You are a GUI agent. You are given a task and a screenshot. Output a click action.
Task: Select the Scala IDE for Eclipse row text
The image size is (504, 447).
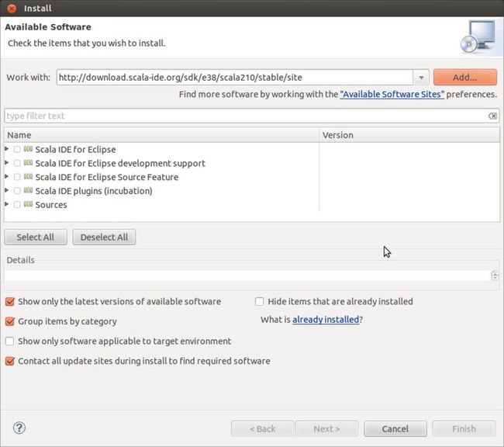(x=75, y=149)
